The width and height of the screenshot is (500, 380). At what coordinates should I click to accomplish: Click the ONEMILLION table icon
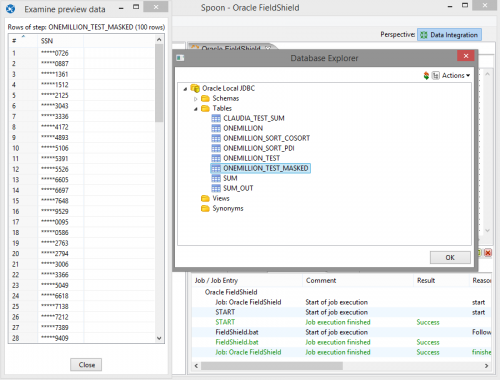tap(216, 128)
